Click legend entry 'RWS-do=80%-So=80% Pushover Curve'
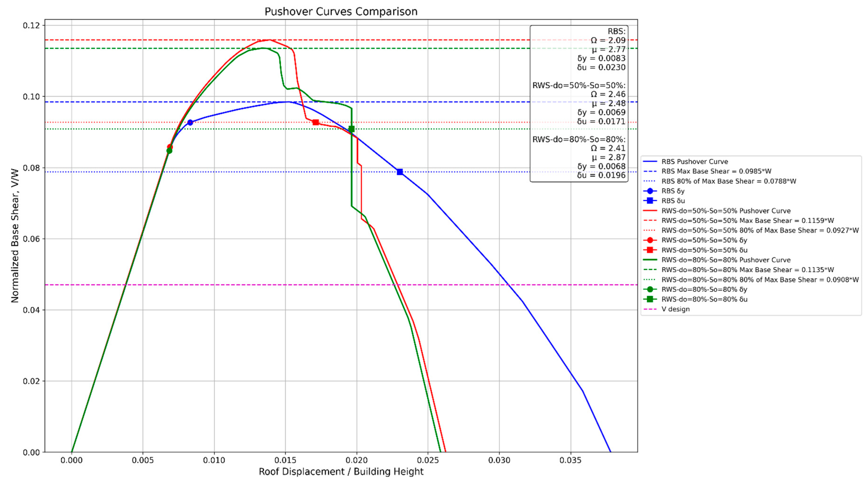The width and height of the screenshot is (868, 483). click(726, 260)
